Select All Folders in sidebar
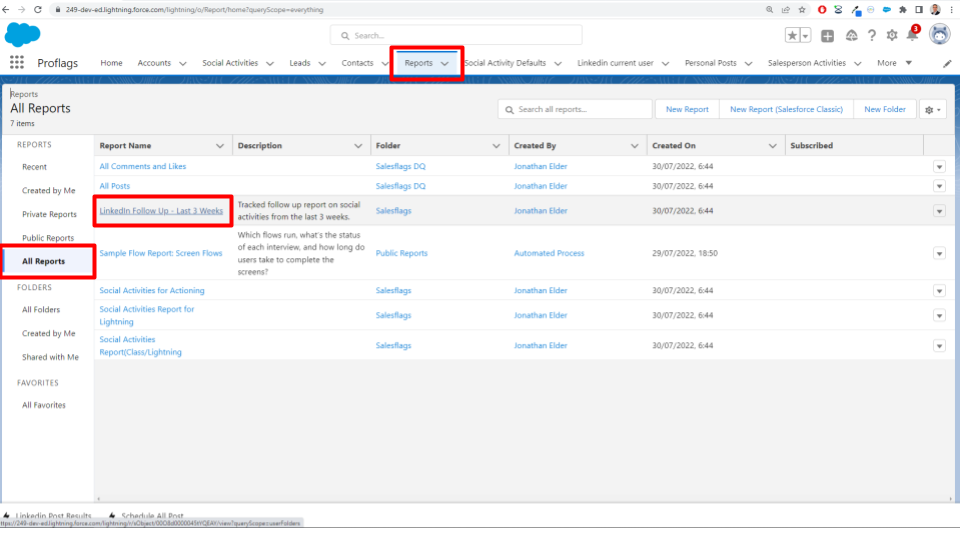The width and height of the screenshot is (960, 540). (41, 310)
